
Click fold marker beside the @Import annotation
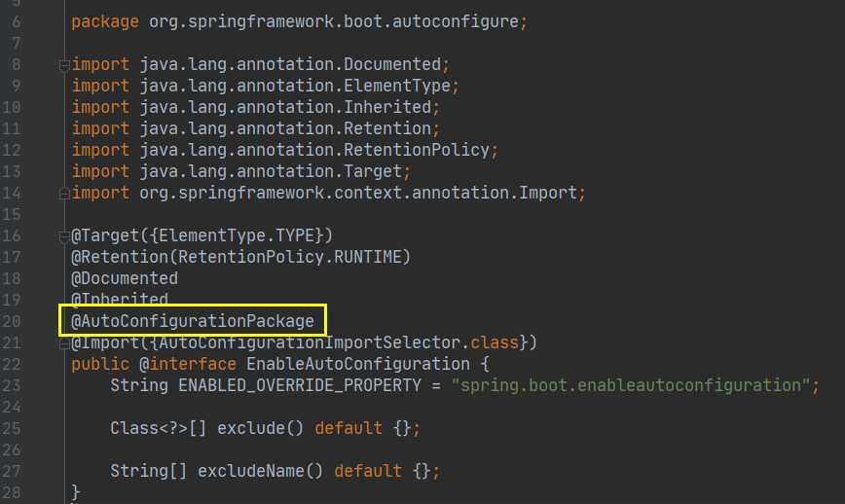64,342
